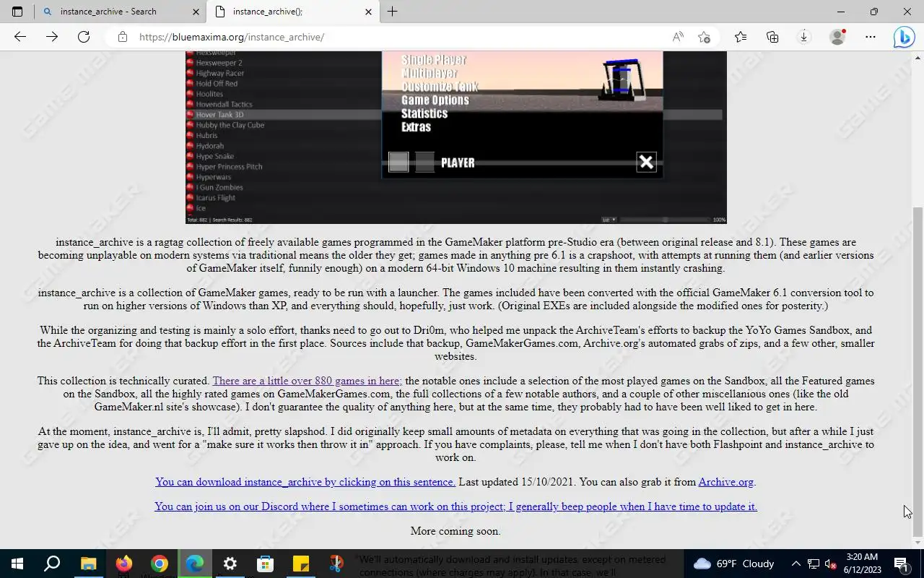Click the URL address bar
This screenshot has width=924, height=578.
coord(397,37)
